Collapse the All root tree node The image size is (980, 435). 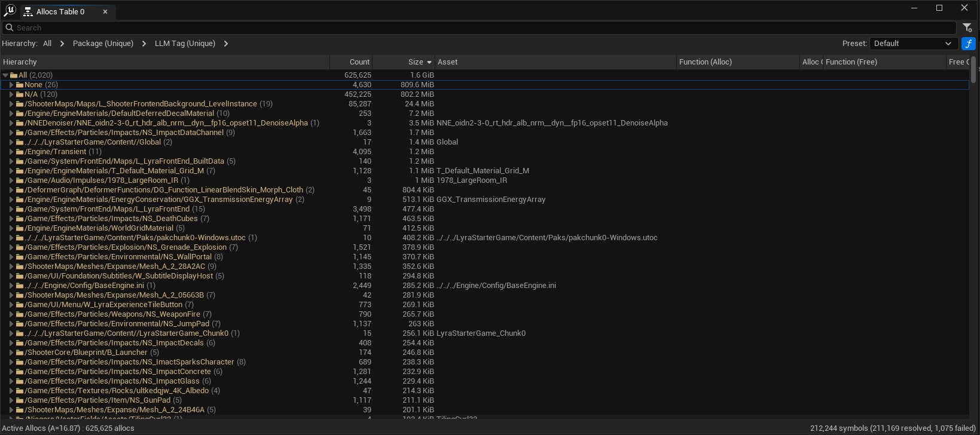point(5,75)
